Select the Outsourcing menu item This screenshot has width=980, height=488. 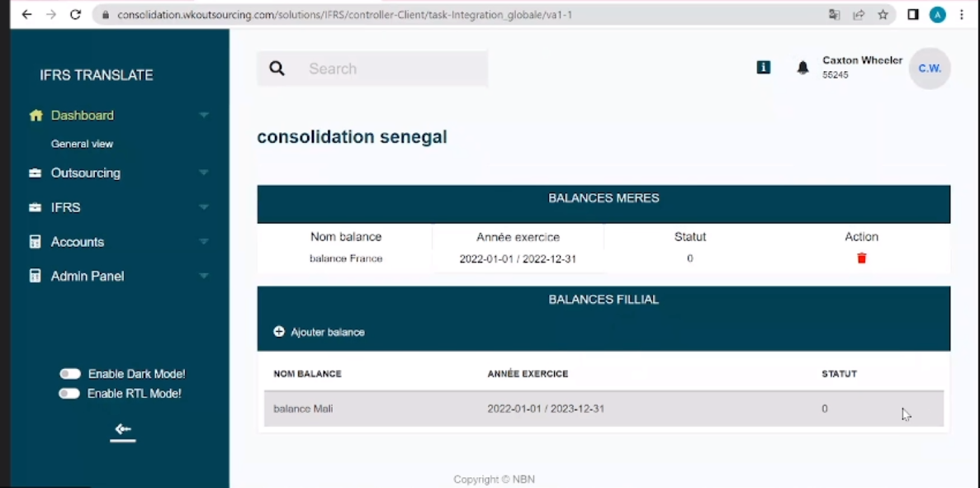point(87,173)
